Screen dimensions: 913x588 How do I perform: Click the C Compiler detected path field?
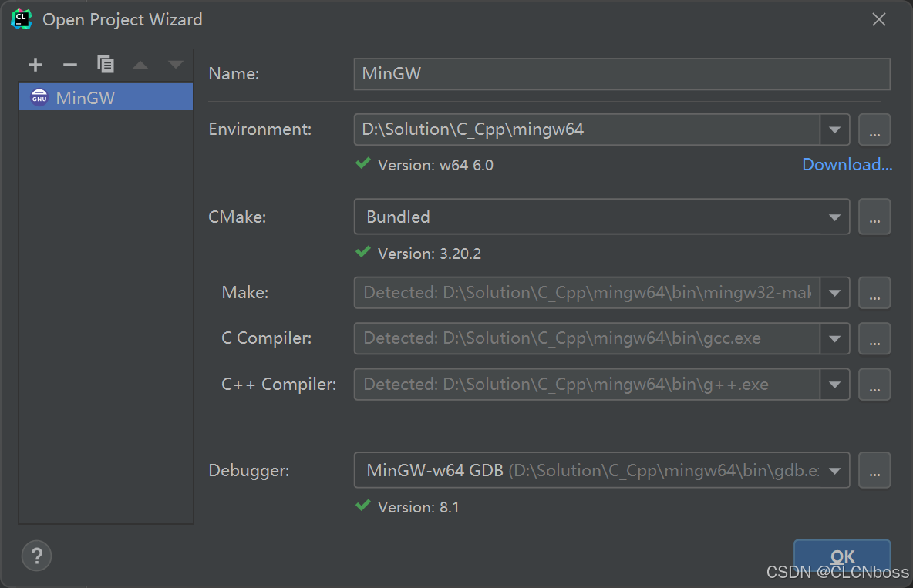coord(587,339)
